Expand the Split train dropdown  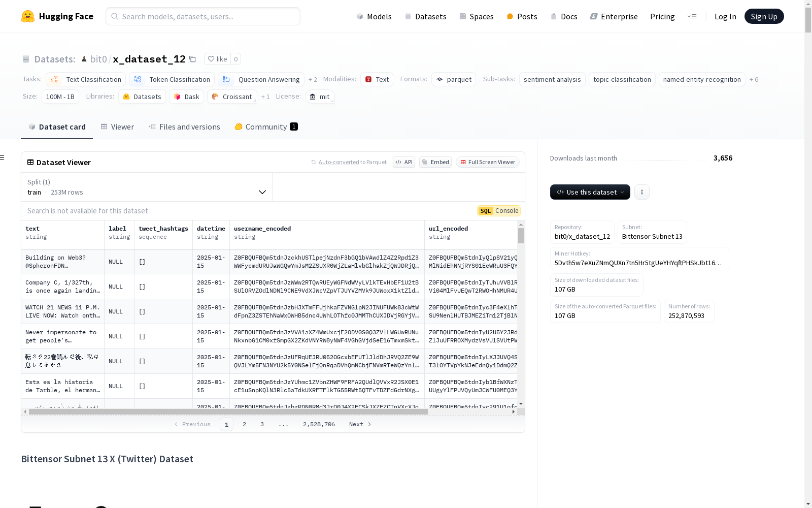coord(147,187)
